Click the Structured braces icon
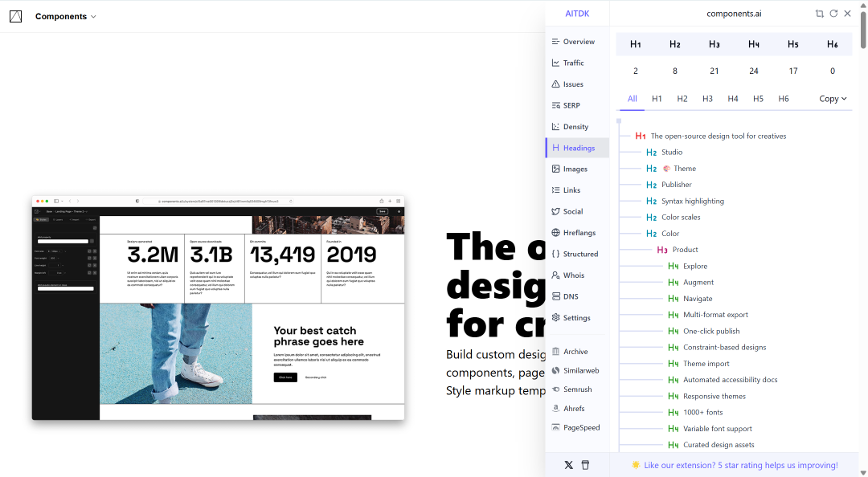This screenshot has height=477, width=868. click(556, 254)
